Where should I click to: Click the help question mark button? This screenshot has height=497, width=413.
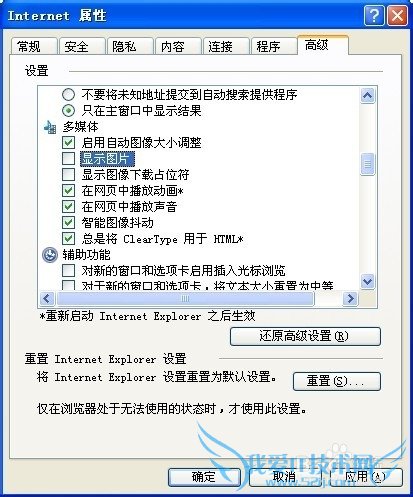(x=374, y=16)
